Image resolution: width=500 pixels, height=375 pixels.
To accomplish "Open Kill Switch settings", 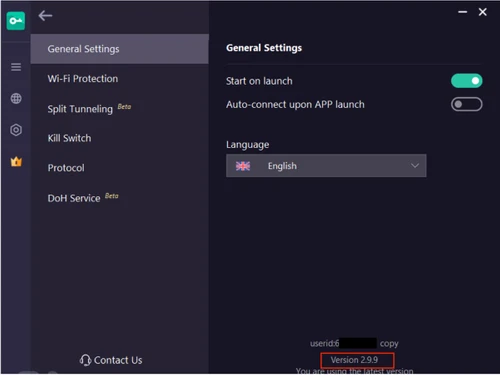I will pyautogui.click(x=69, y=138).
